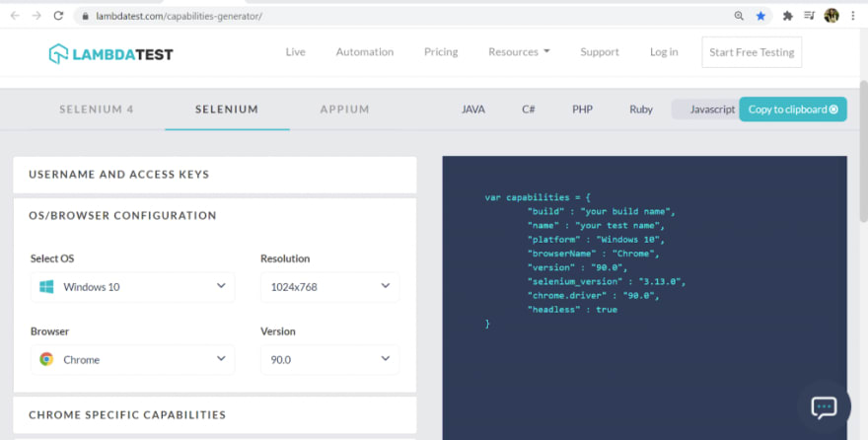Click the "name" : "your test name" line
This screenshot has width=868, height=440.
tap(596, 225)
